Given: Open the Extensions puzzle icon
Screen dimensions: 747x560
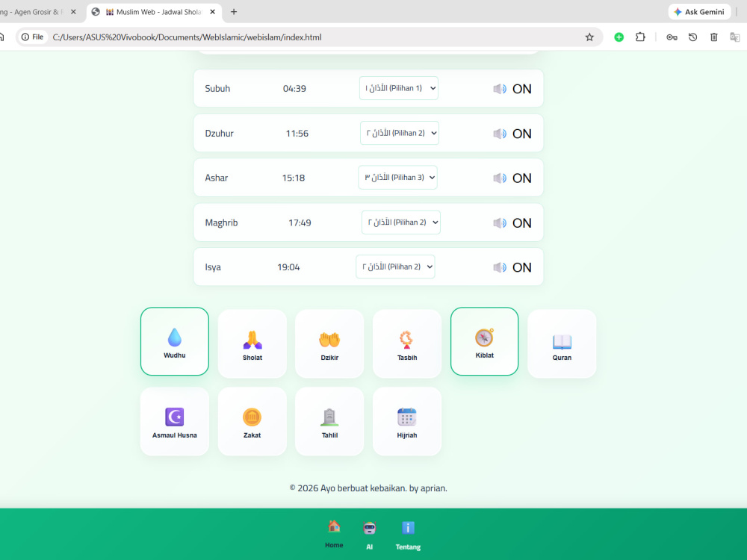Looking at the screenshot, I should pos(640,37).
